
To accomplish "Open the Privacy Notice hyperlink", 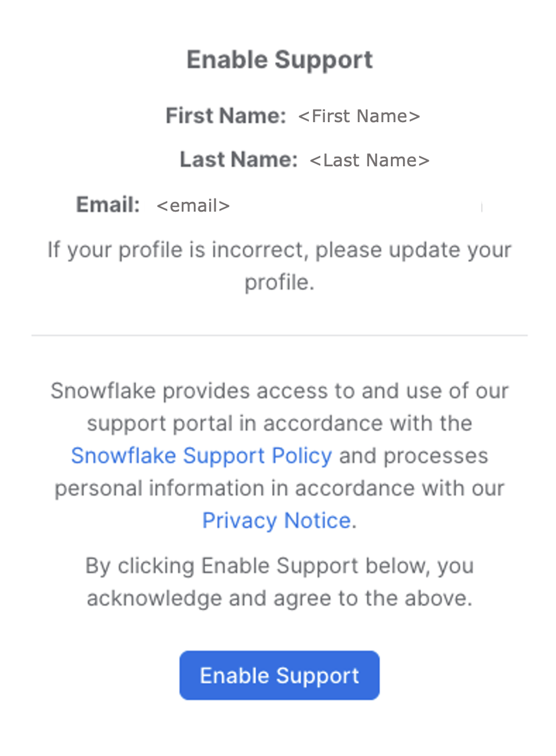I will [276, 520].
